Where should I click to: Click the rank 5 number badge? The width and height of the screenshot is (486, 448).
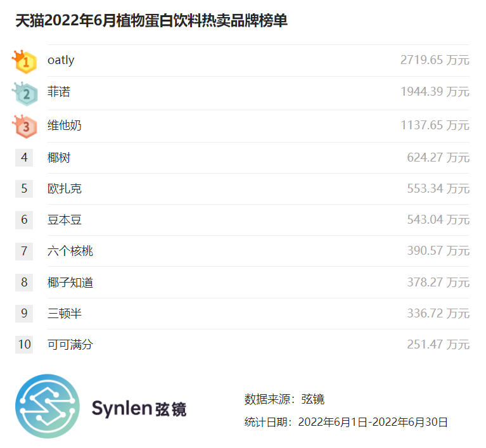[24, 188]
